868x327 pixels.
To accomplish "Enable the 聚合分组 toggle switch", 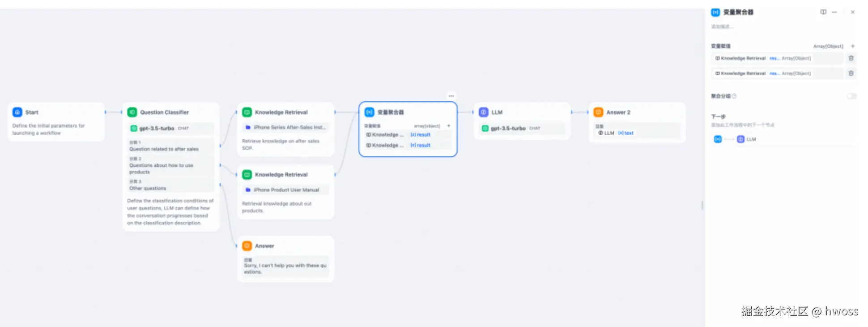I will 851,96.
